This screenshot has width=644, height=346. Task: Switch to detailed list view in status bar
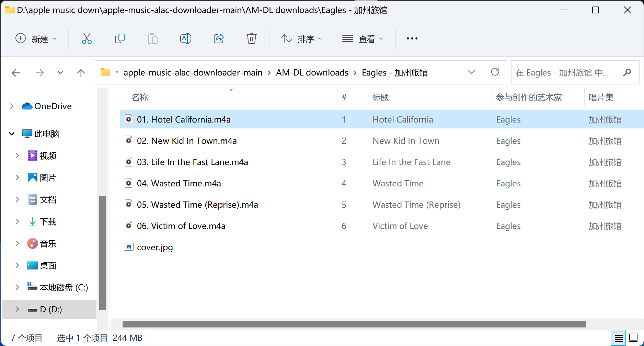tap(618, 338)
